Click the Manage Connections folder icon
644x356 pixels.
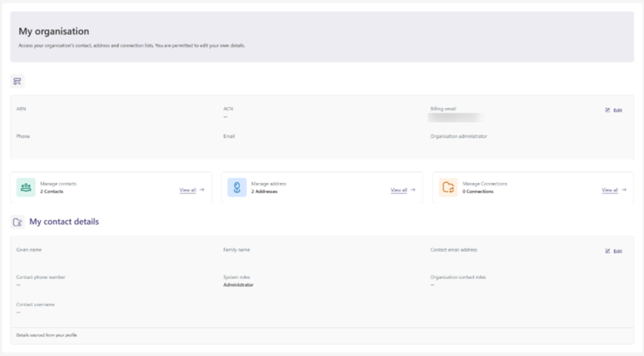point(448,188)
